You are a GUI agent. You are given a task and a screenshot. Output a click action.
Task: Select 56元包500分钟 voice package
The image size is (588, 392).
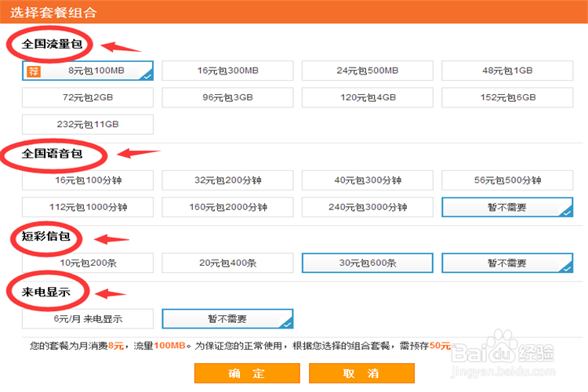(x=507, y=180)
